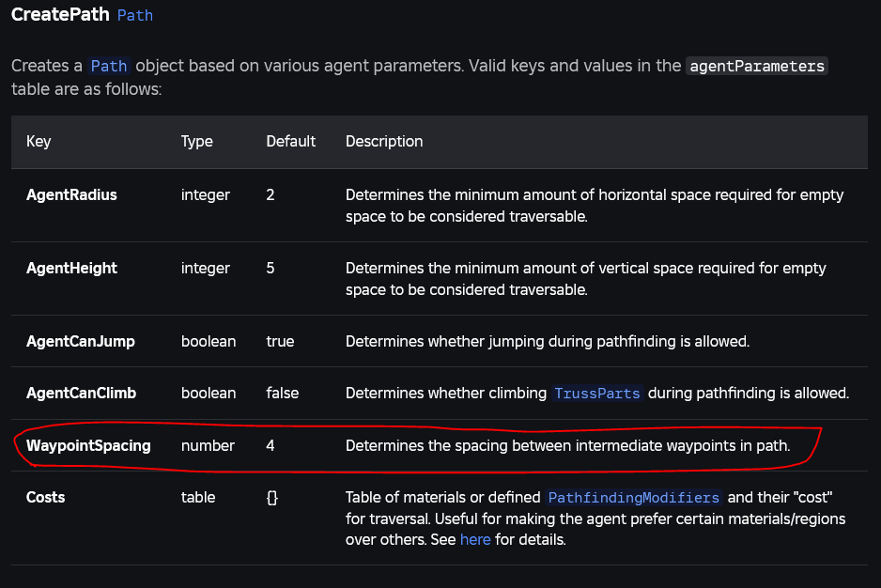Follow the "here" link for Costs details
This screenshot has width=881, height=588.
click(475, 540)
